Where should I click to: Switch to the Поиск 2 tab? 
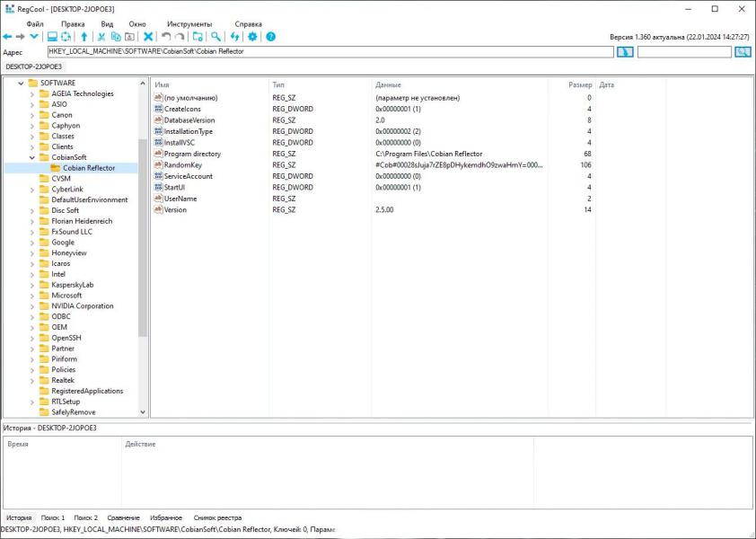(86, 517)
